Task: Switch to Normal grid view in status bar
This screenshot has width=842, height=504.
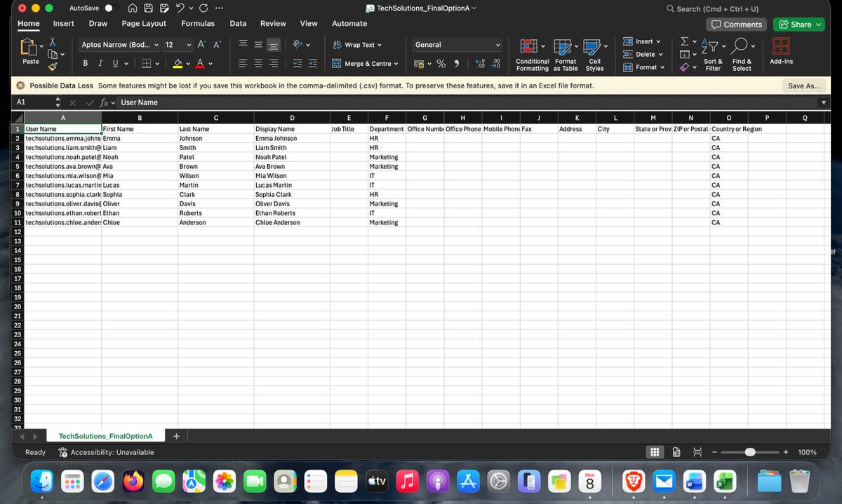Action: pos(653,452)
